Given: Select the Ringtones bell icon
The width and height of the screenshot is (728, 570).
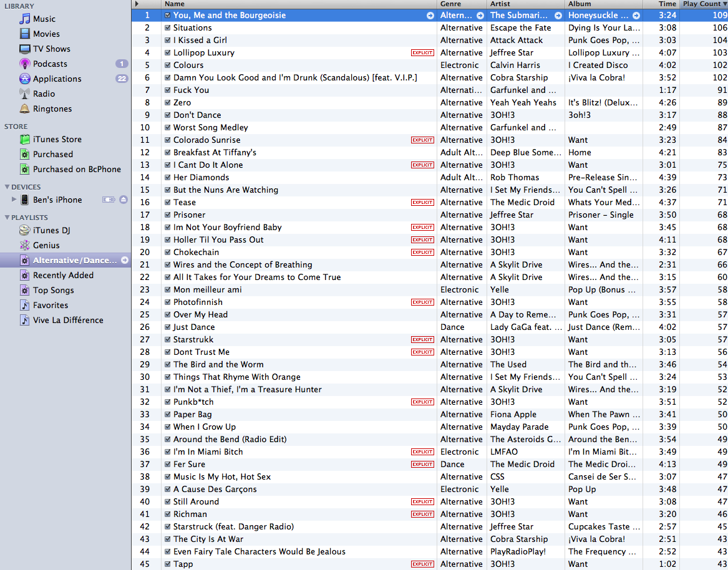Looking at the screenshot, I should [x=24, y=109].
